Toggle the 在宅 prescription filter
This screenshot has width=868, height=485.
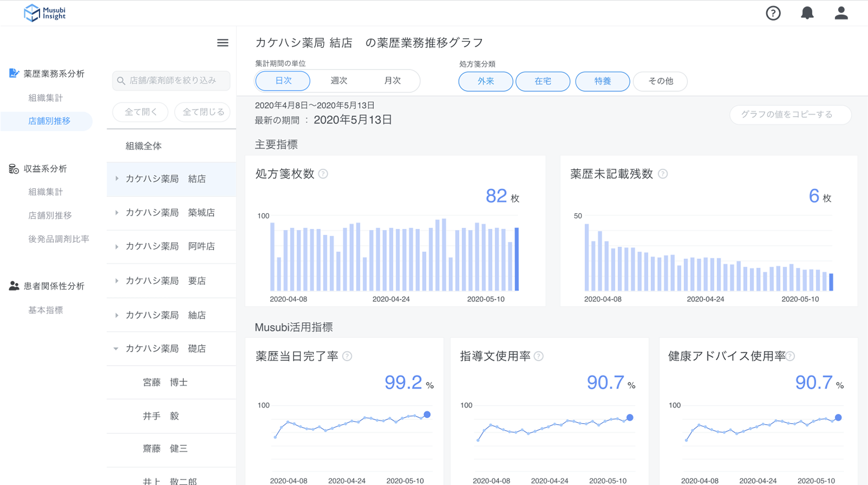542,81
